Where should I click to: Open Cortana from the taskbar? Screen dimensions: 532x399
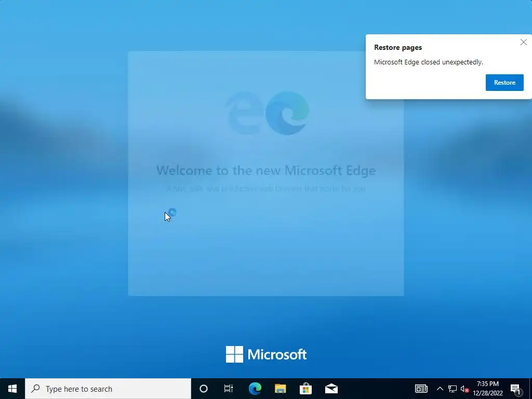[x=203, y=389]
